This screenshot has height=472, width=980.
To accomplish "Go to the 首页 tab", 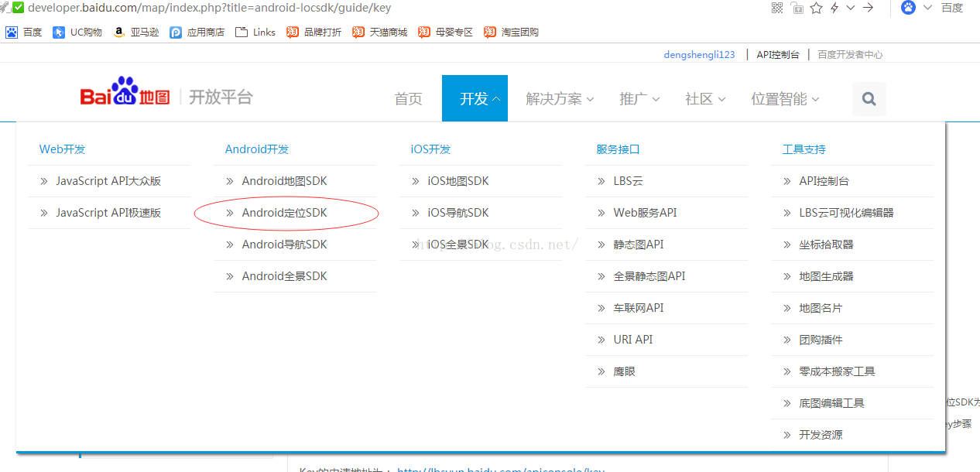I will coord(409,98).
